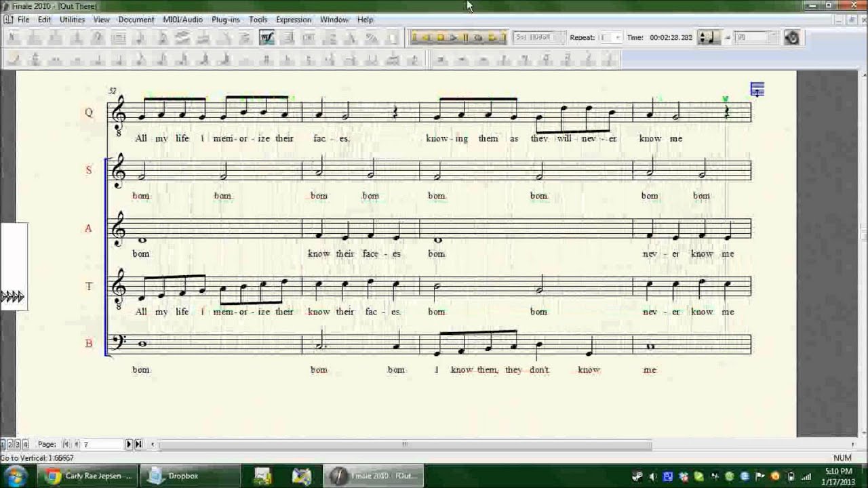This screenshot has height=488, width=868.
Task: Switch to layer 4
Action: point(25,445)
